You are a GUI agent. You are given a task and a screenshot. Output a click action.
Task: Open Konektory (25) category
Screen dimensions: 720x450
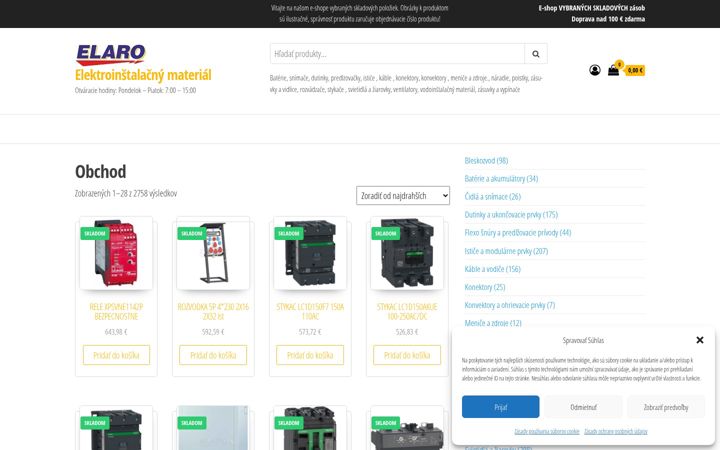(x=485, y=287)
